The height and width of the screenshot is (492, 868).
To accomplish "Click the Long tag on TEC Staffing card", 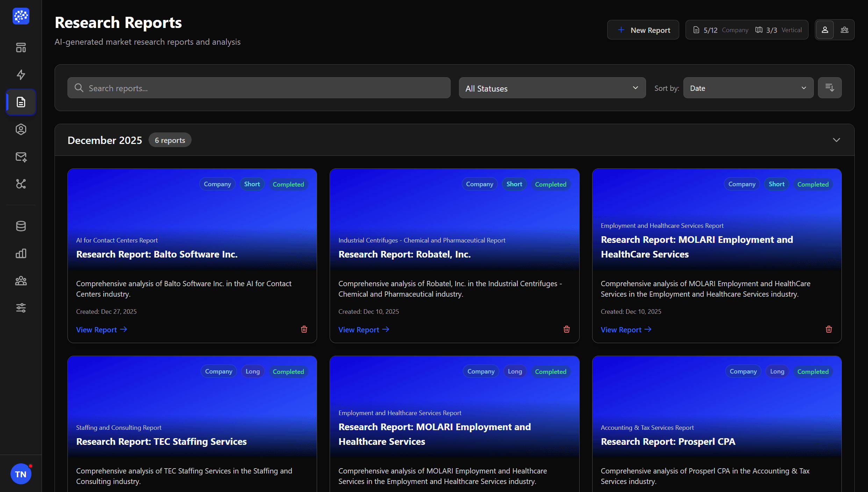I will (x=253, y=371).
